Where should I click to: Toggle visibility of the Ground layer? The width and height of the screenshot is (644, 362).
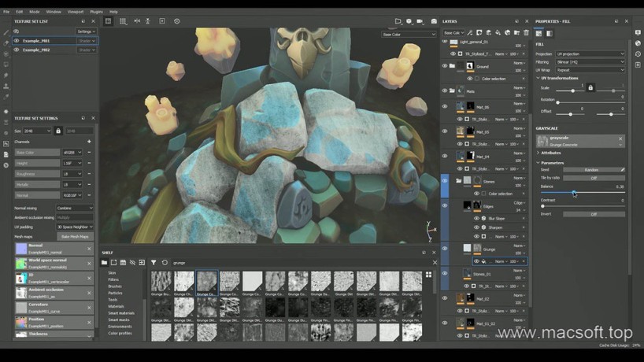pyautogui.click(x=444, y=67)
